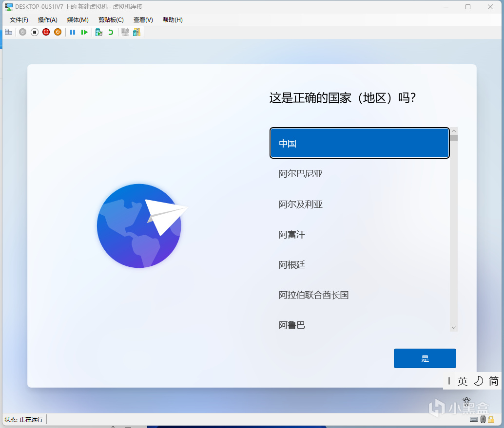This screenshot has height=428, width=504.
Task: Click the country list scroll-down arrow
Action: 453,328
